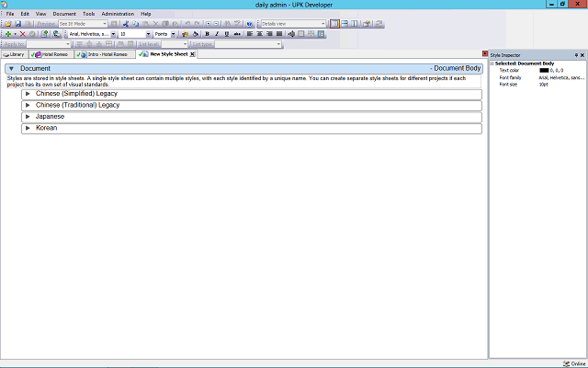The height and width of the screenshot is (368, 588).
Task: Click the black Text color swatch
Action: tap(544, 70)
